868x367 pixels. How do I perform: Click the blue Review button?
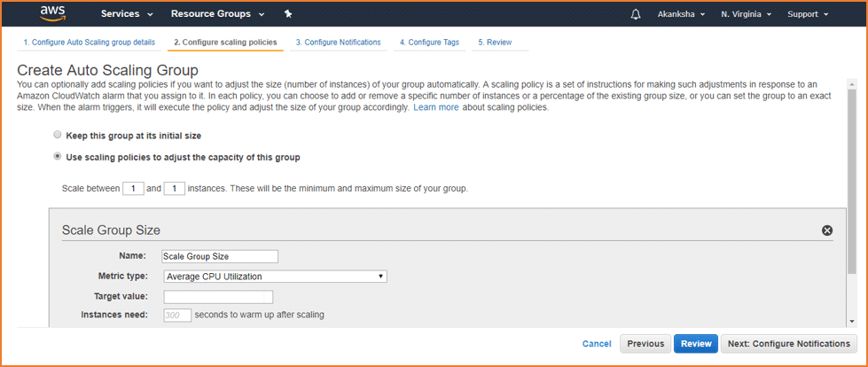pyautogui.click(x=696, y=344)
